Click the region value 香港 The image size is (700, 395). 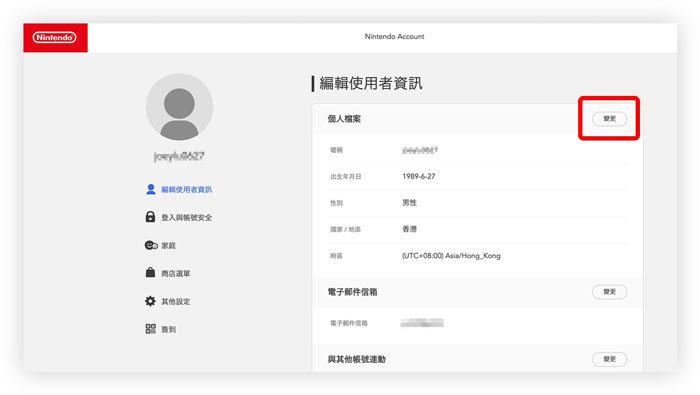click(x=409, y=229)
